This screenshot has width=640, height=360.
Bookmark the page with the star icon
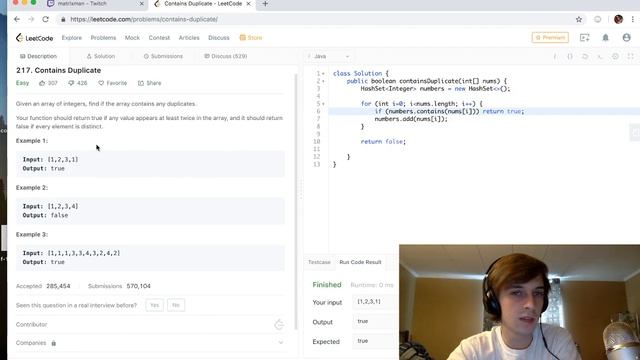point(579,19)
